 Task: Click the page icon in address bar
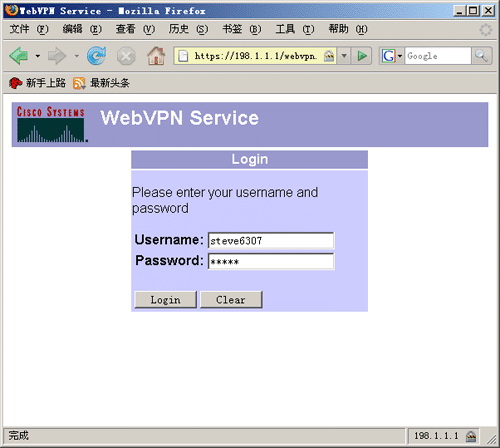coord(183,56)
